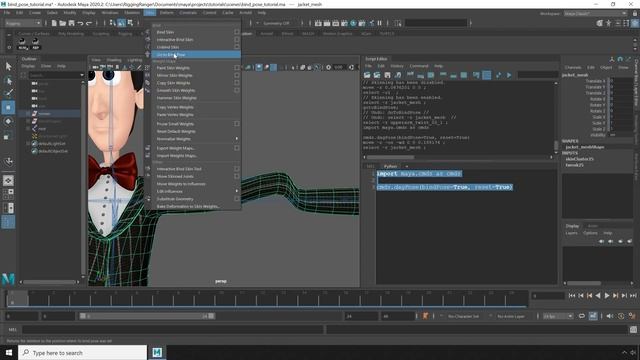The image size is (640, 360).
Task: Click Outliner Display menu
Action: click(x=28, y=66)
